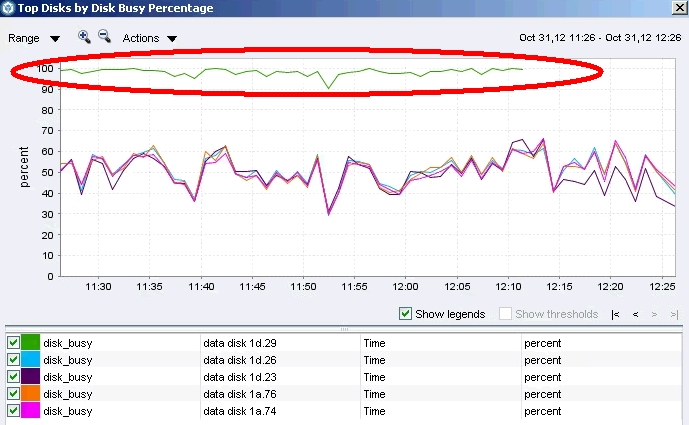Screen dimensions: 689x425
Task: Toggle data disk 1a.74 checkbox
Action: point(13,410)
